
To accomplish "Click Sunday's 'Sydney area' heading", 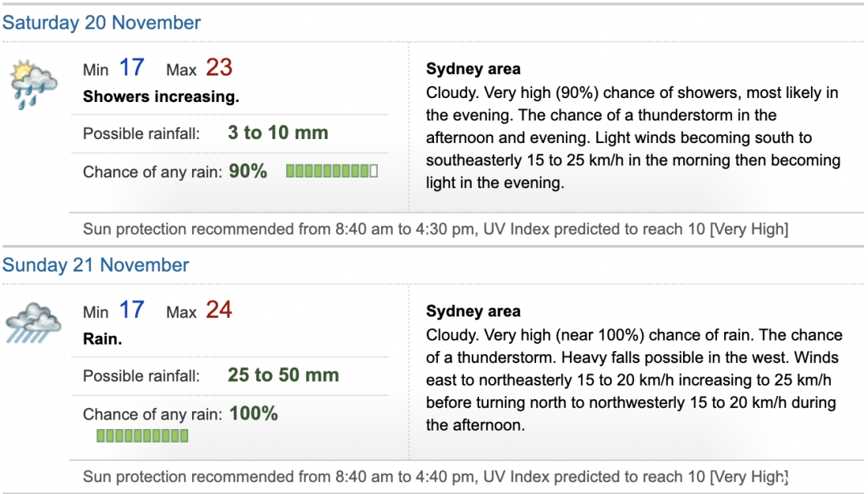I will tap(473, 312).
